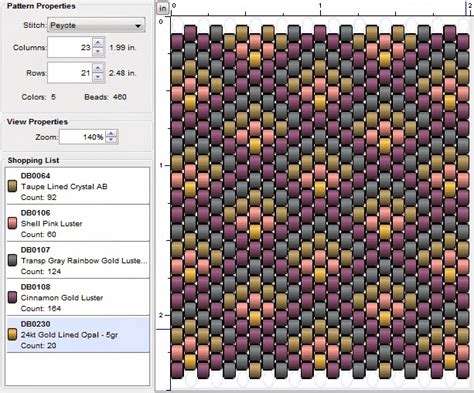Viewport: 474px width, 393px height.
Task: Decrease the Rows value with down arrow
Action: (x=98, y=77)
